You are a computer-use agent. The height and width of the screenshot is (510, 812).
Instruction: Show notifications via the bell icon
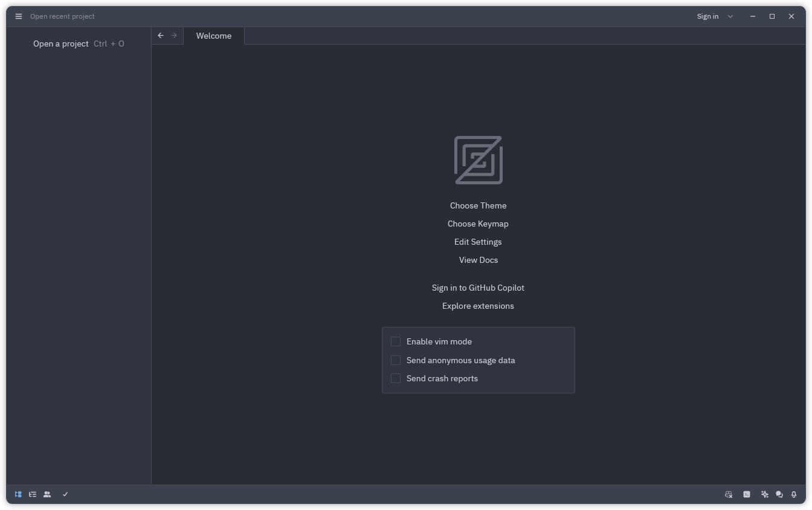tap(793, 494)
